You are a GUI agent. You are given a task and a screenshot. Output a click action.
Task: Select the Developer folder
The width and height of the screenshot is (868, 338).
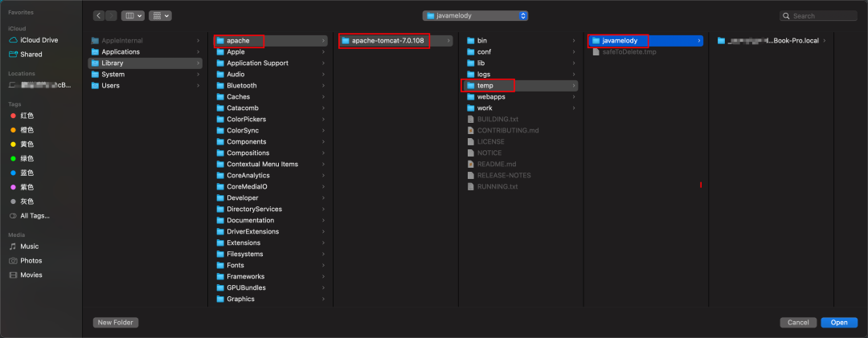270,198
